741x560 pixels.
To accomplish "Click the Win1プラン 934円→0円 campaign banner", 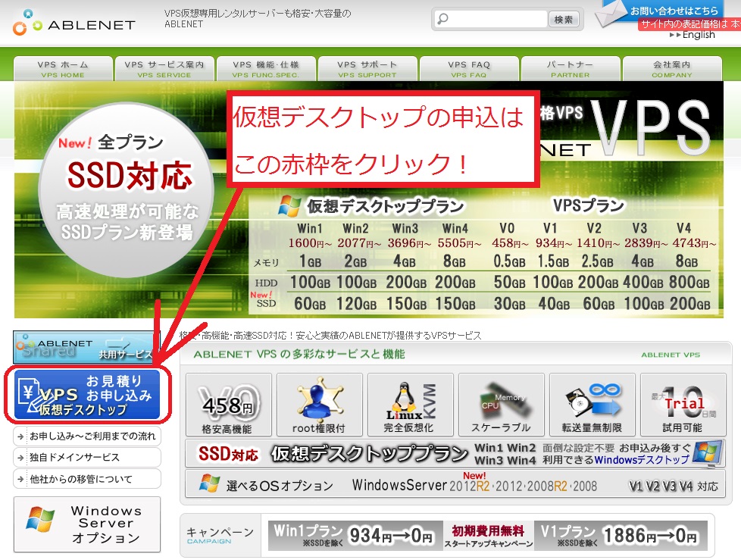I will pyautogui.click(x=354, y=536).
